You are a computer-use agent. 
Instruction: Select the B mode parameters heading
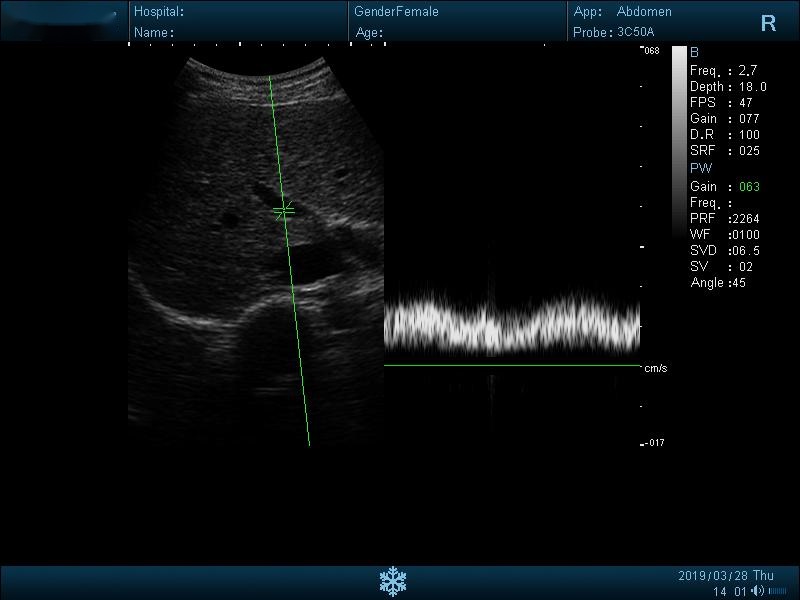coord(695,52)
